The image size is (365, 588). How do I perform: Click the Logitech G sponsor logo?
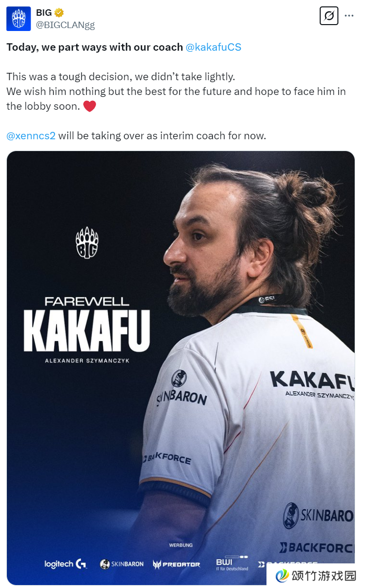click(66, 563)
